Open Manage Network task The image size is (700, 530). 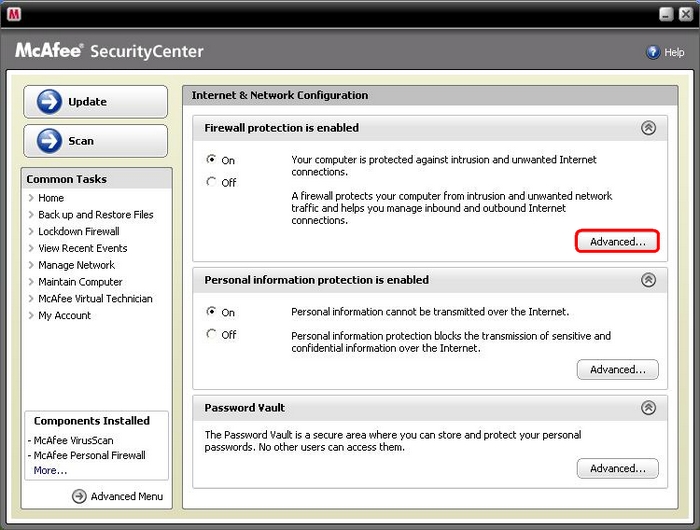tap(76, 265)
